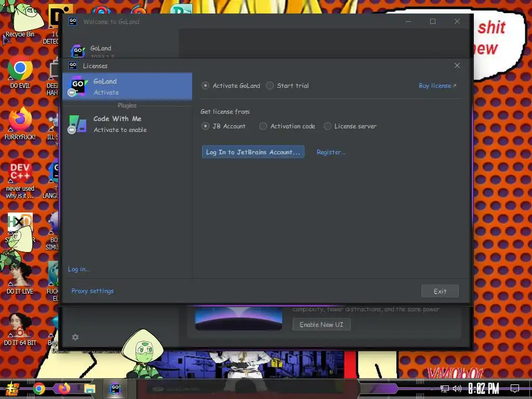Image resolution: width=532 pixels, height=399 pixels.
Task: Launch Chrome from the taskbar
Action: pos(38,389)
